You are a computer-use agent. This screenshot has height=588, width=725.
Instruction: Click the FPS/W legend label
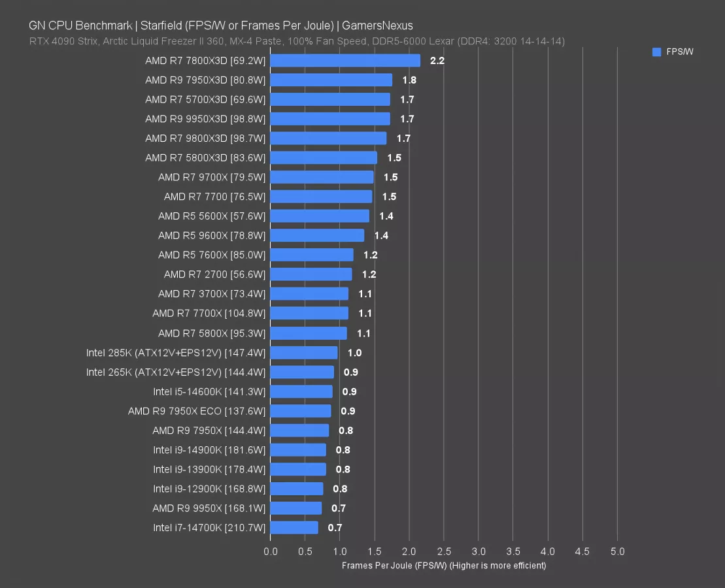(x=680, y=52)
